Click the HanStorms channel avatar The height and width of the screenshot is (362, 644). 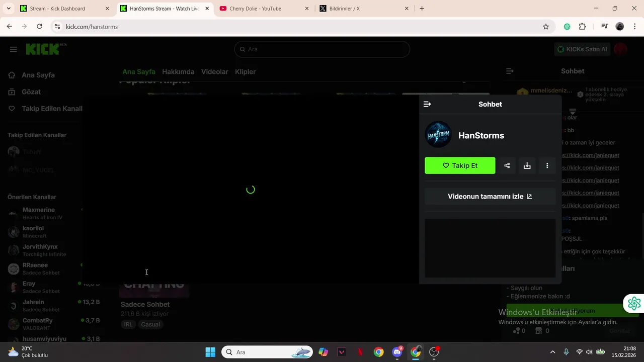point(438,135)
